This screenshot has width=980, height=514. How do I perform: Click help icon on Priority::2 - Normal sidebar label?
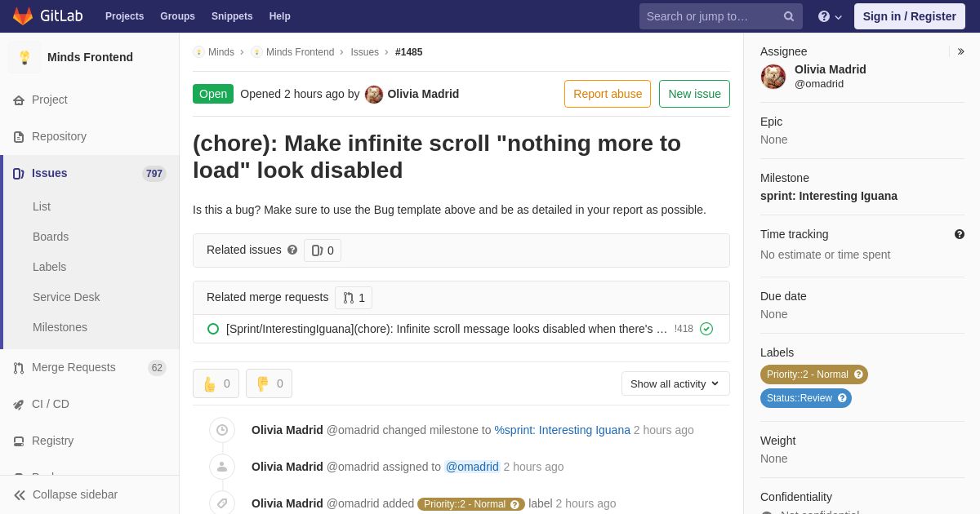point(858,374)
